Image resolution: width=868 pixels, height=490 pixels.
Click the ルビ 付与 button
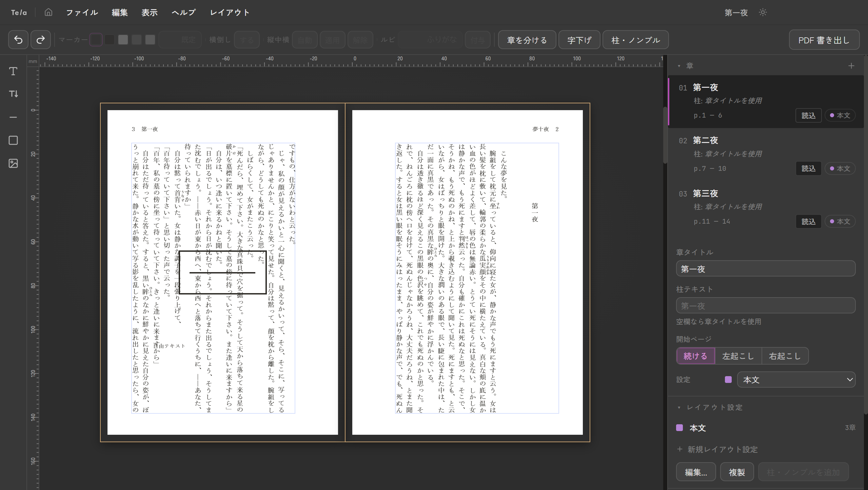(477, 40)
